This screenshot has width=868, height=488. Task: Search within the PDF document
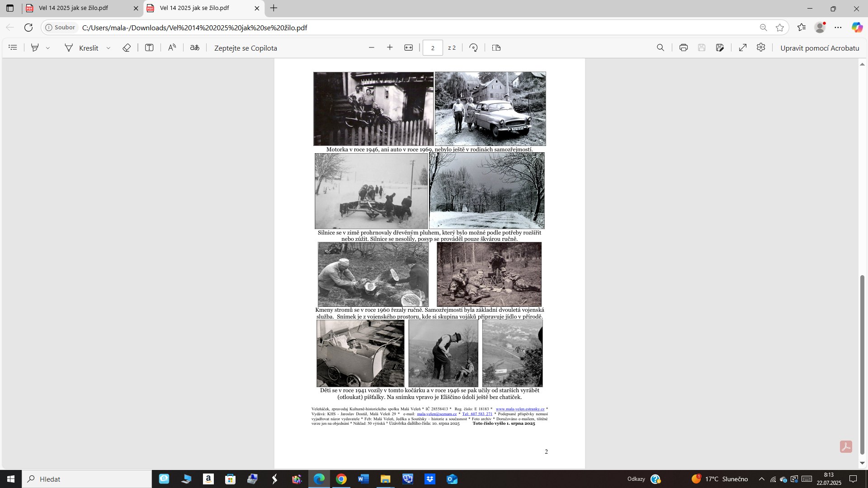point(660,47)
